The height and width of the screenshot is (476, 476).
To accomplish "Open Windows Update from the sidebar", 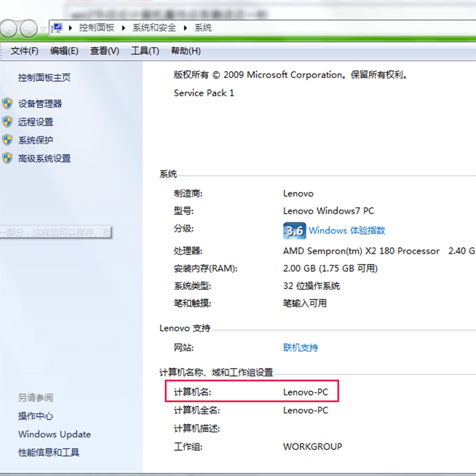I will tap(54, 434).
